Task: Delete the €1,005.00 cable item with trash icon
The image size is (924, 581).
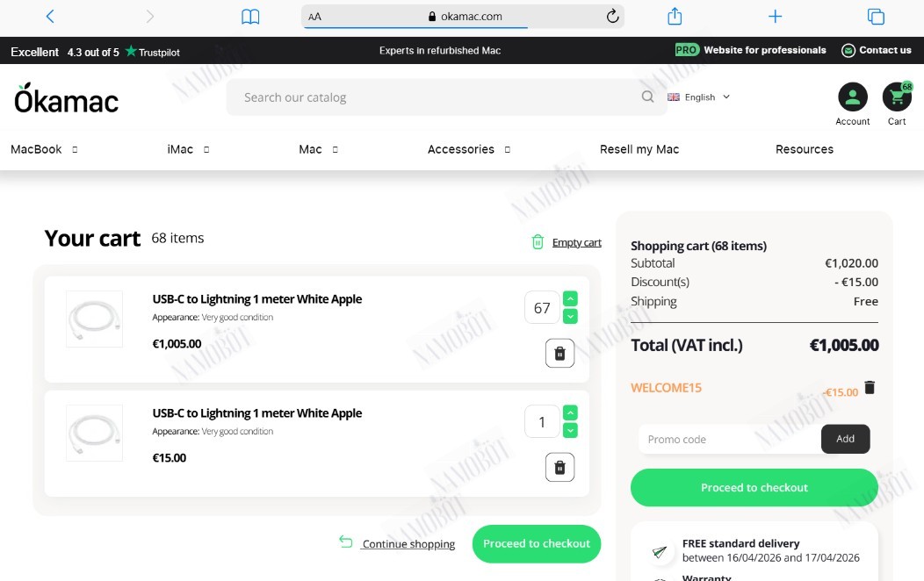Action: pos(559,353)
